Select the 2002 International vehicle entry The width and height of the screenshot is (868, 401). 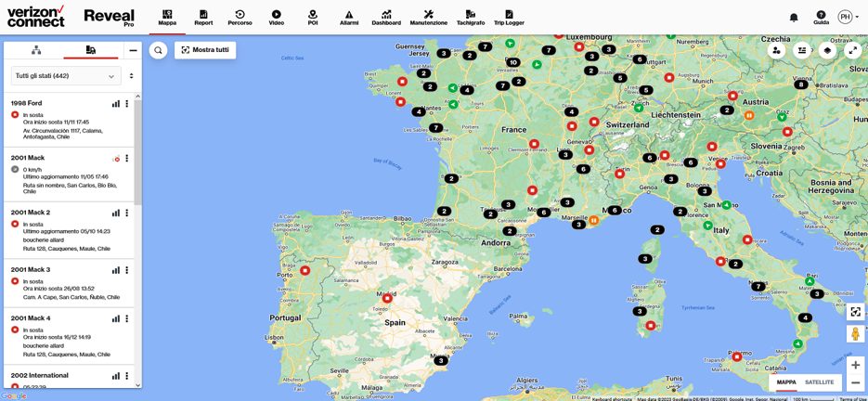(71, 376)
